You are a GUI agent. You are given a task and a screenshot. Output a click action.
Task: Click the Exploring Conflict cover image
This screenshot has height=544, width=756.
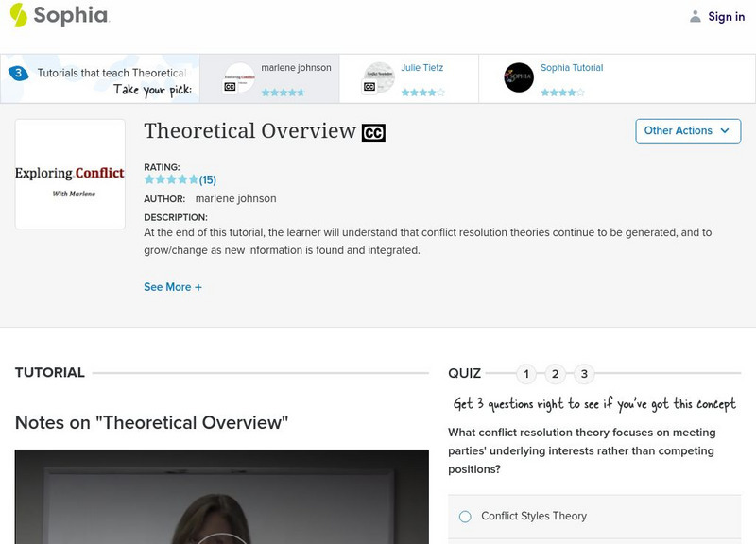[68, 175]
